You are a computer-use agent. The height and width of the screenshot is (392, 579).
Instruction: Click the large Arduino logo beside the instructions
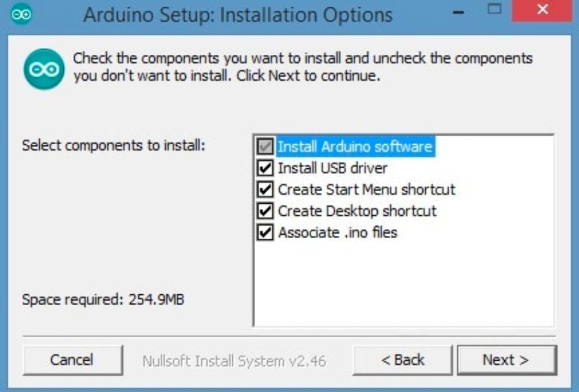tap(44, 69)
